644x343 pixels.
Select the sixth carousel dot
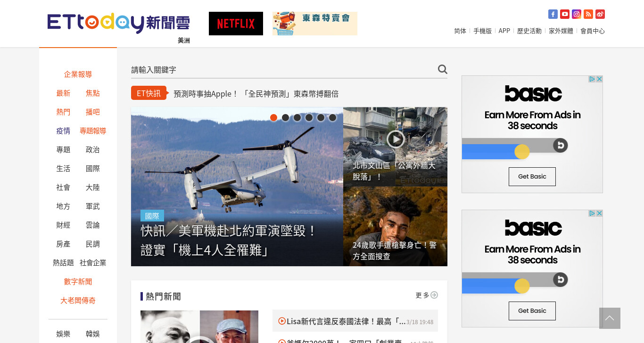(332, 117)
